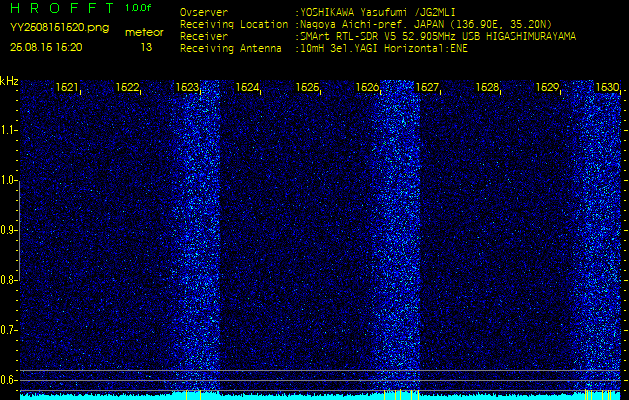Click the kHz axis unit label
629x400 pixels.
[9, 81]
